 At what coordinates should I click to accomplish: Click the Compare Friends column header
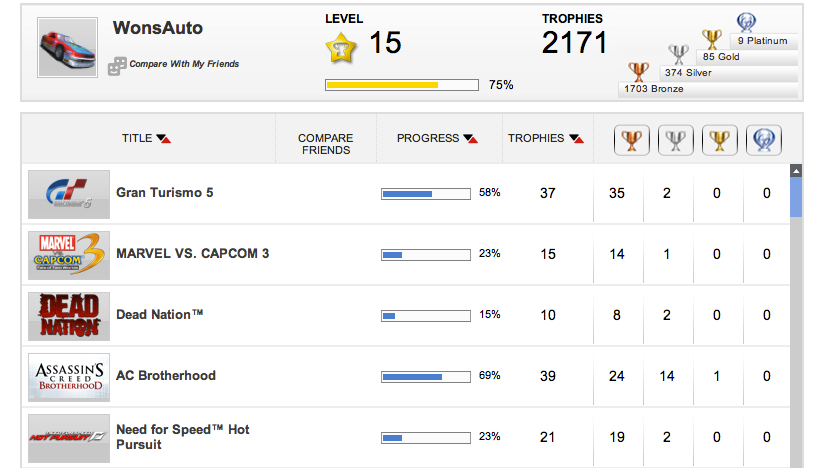(x=326, y=144)
